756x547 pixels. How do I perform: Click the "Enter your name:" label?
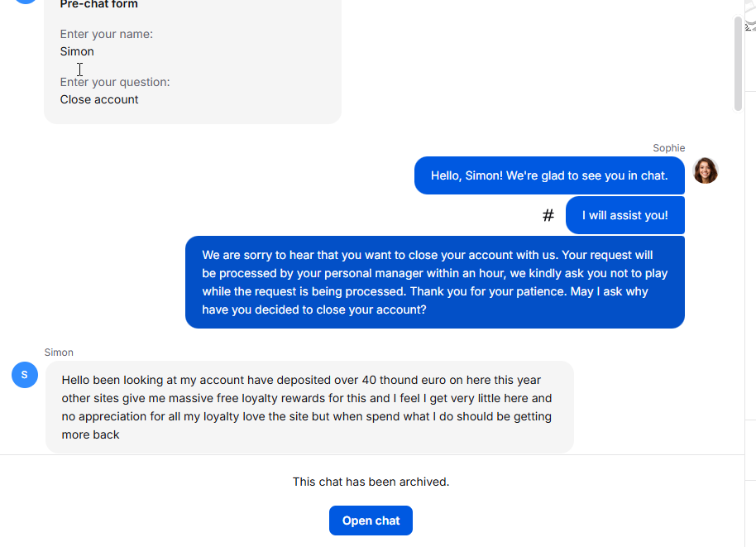pos(106,34)
